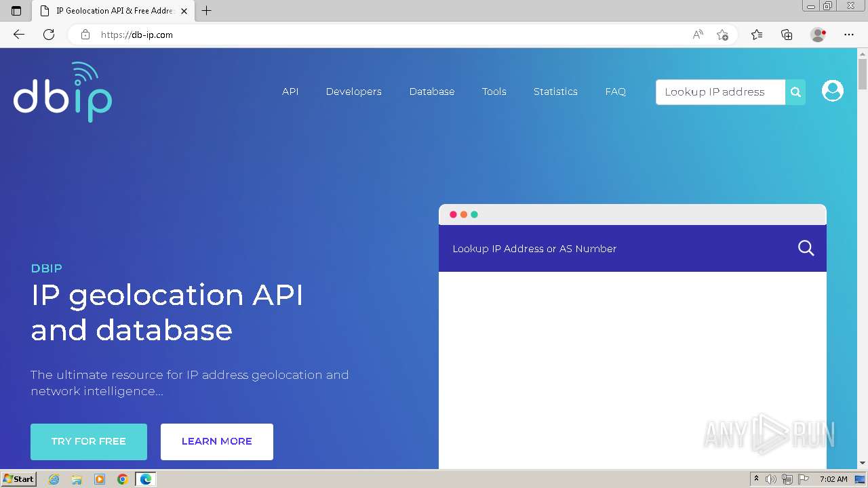Open volume control in tray
Viewport: 868px width, 488px height.
click(772, 479)
